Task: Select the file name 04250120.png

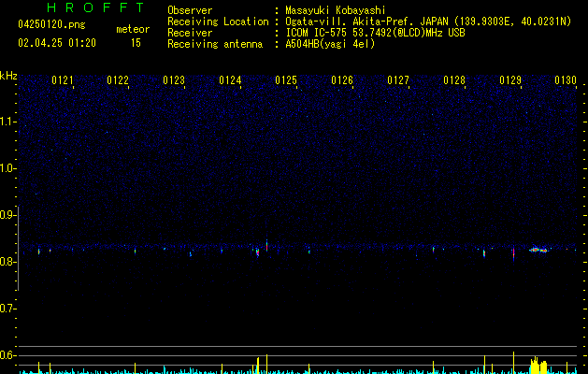Action: pyautogui.click(x=51, y=24)
